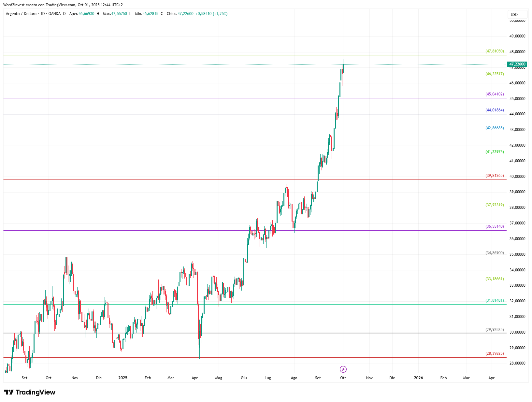Select the 45,04102 level label
The height and width of the screenshot is (402, 532).
[x=495, y=94]
